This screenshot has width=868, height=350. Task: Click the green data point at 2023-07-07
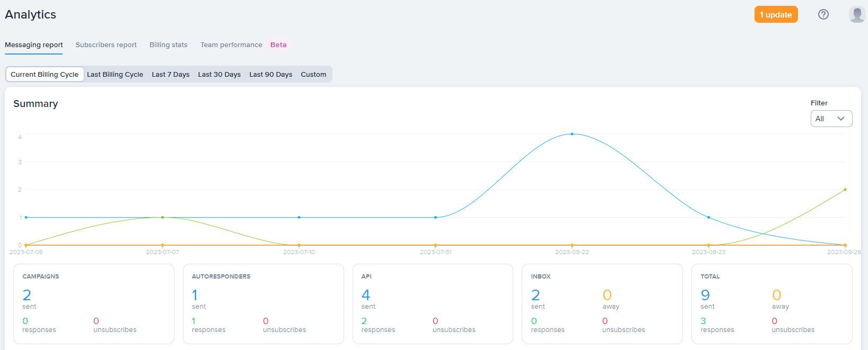click(x=162, y=217)
